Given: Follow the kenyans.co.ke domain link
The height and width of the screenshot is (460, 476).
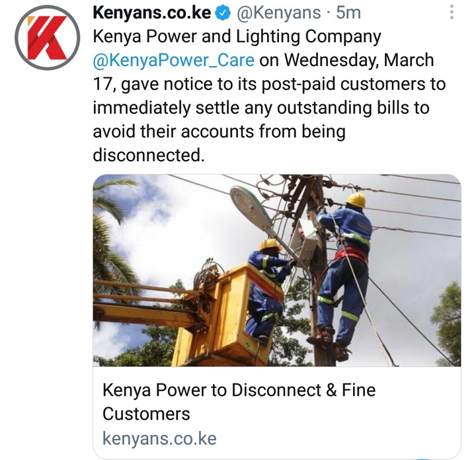Looking at the screenshot, I should click(159, 438).
